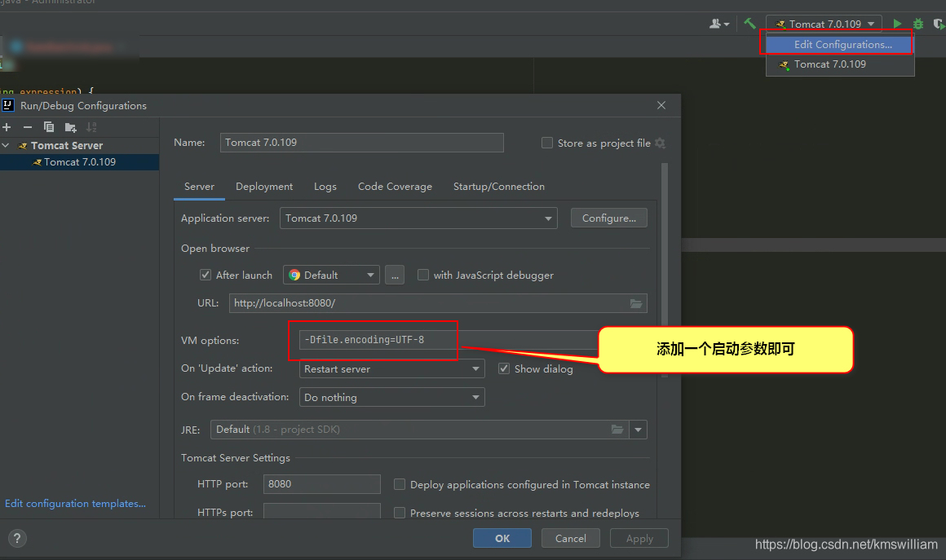Browse JRE path with the folder icon

click(617, 430)
